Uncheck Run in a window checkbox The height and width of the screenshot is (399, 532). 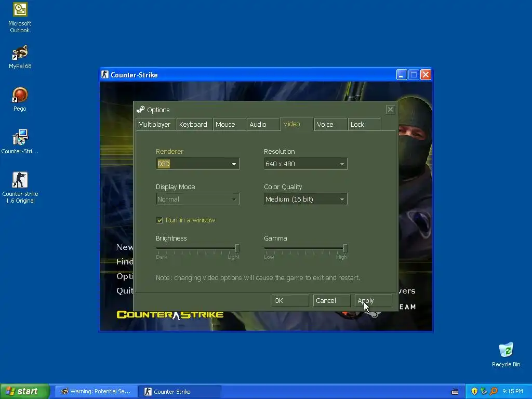159,220
